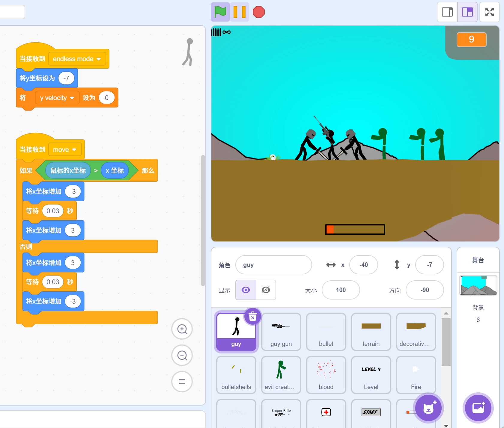Expand the y velocity variable dropdown
Screen dimensions: 504x428
point(72,98)
